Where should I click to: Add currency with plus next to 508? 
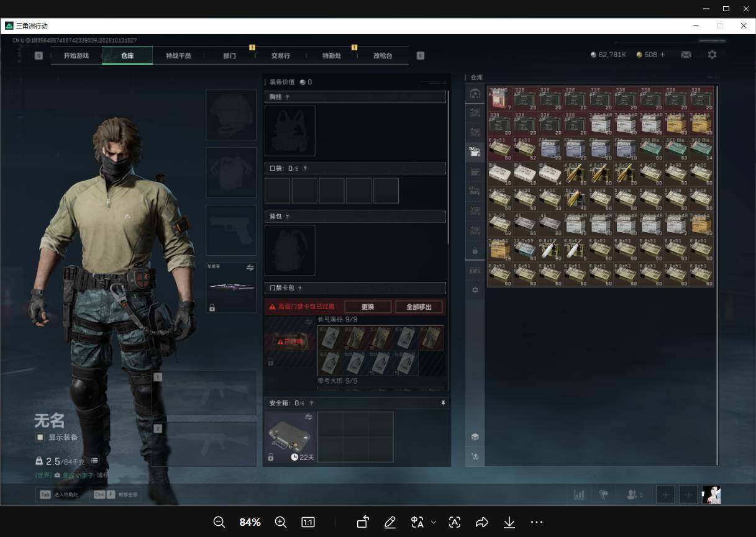tap(662, 55)
